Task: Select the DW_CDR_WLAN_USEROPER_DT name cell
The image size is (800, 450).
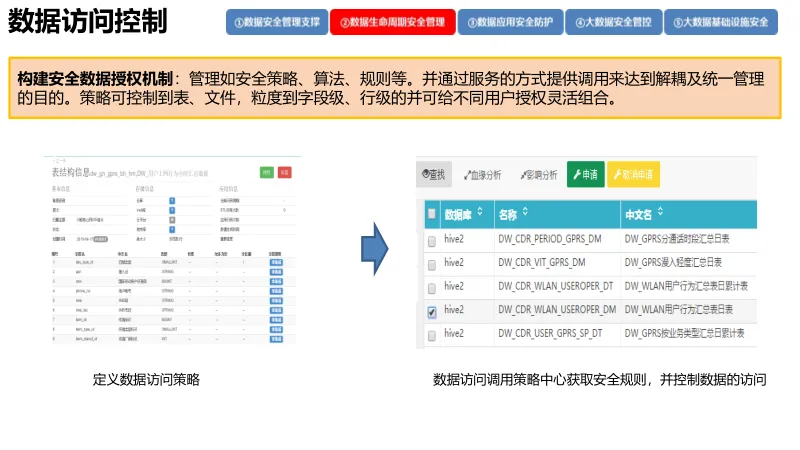Action: pos(556,286)
